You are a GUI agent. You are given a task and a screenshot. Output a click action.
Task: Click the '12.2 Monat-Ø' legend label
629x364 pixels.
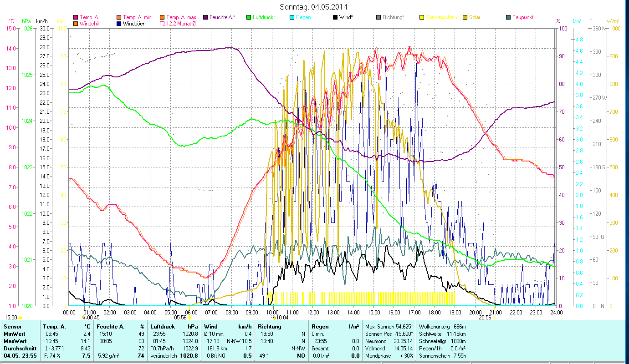coord(181,23)
